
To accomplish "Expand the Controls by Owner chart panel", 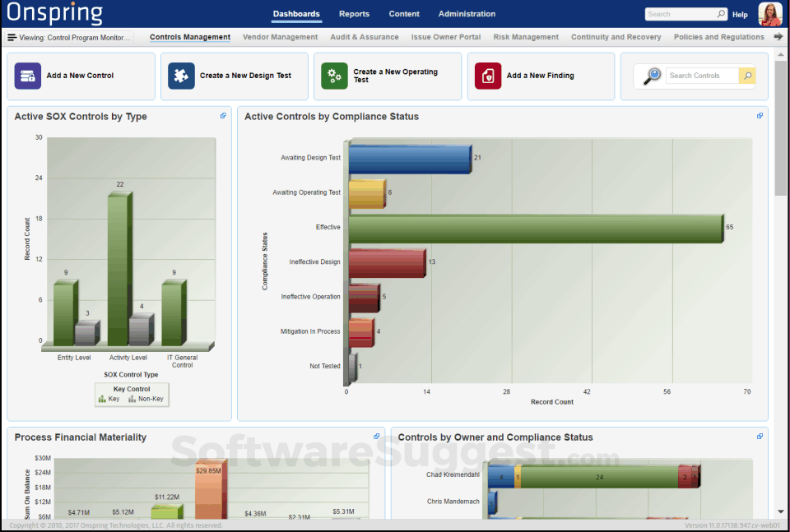I will point(760,437).
